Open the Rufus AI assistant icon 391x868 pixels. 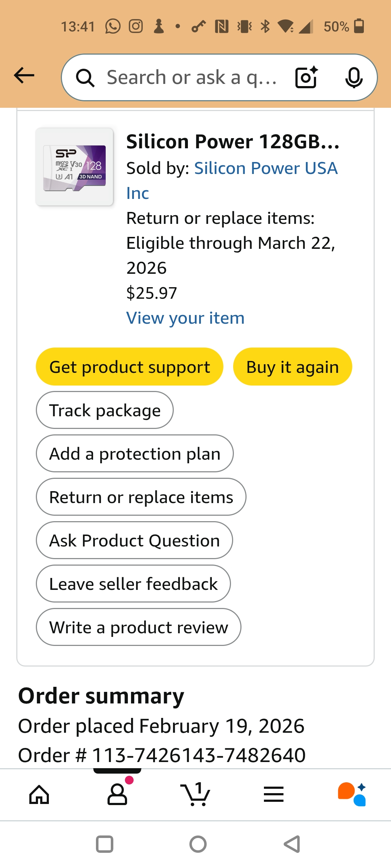pyautogui.click(x=352, y=795)
